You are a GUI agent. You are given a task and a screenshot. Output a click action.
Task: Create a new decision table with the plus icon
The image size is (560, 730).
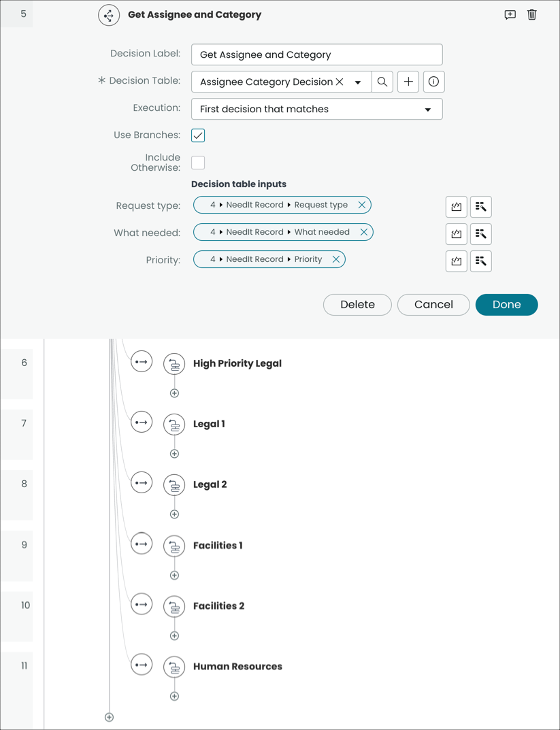coord(408,82)
